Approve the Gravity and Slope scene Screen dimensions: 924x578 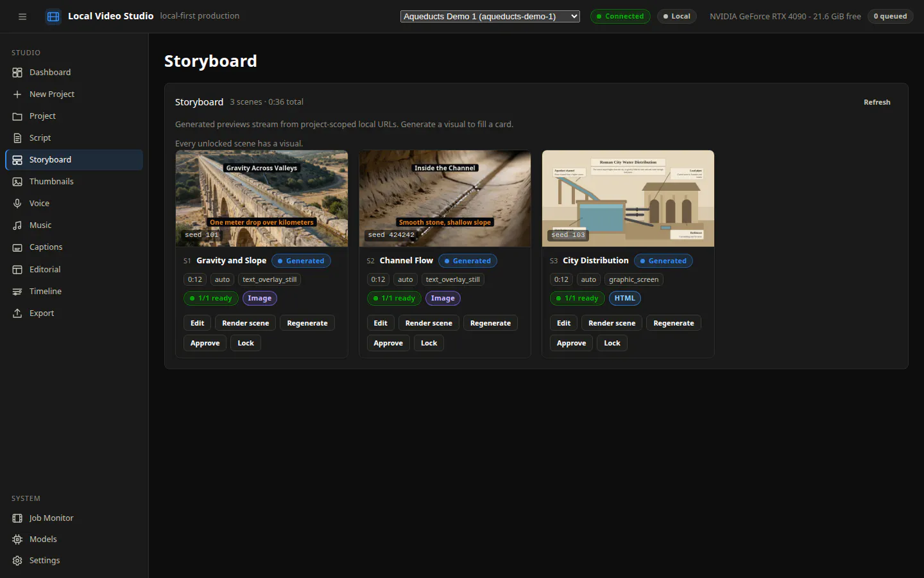(205, 343)
